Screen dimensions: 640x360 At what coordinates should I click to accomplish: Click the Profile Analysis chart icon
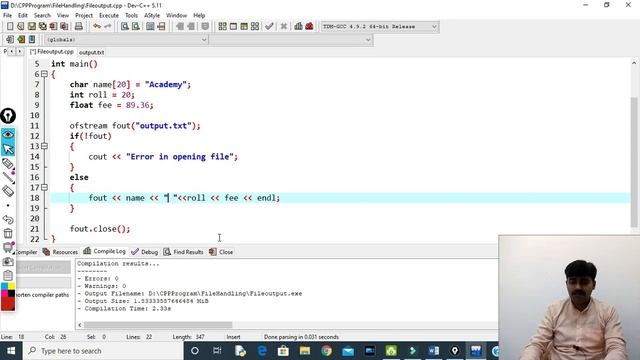coord(298,27)
